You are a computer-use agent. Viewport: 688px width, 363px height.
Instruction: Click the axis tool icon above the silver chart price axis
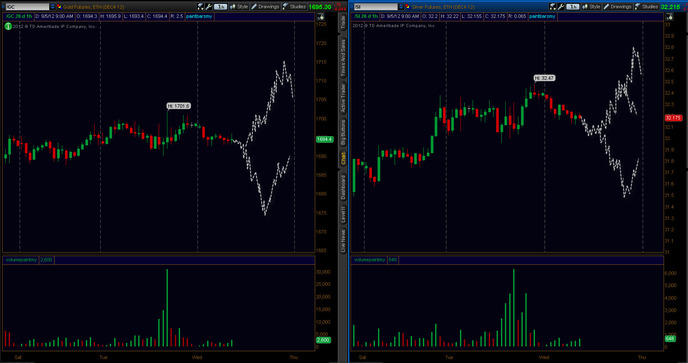(669, 17)
